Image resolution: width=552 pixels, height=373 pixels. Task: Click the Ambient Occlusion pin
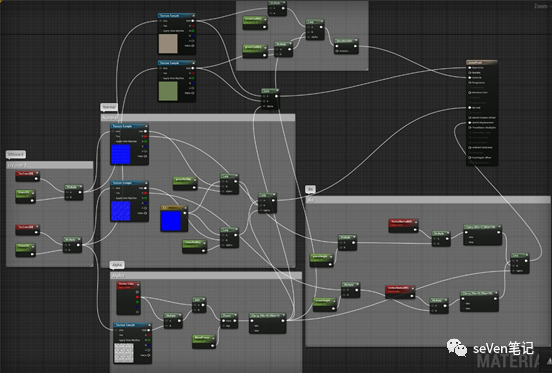pos(470,147)
